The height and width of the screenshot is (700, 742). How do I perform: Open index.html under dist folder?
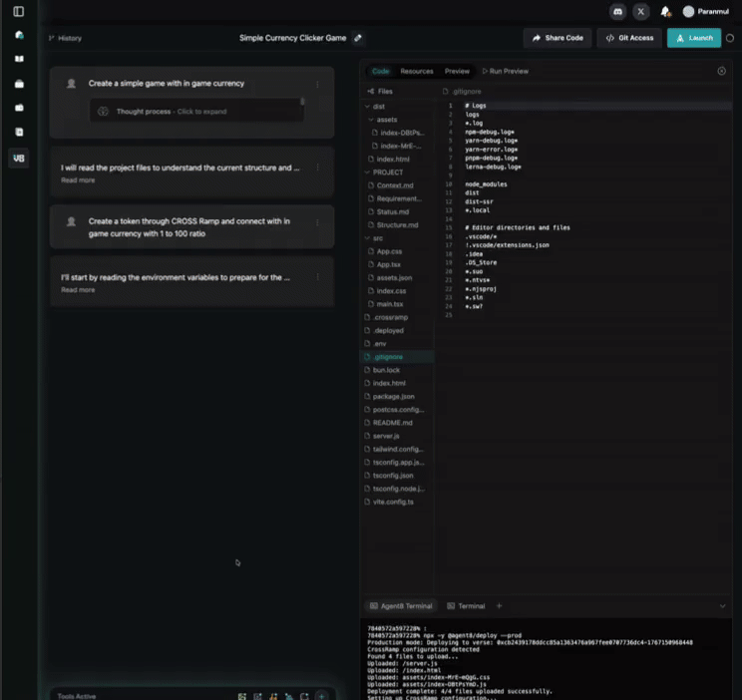[x=393, y=160]
